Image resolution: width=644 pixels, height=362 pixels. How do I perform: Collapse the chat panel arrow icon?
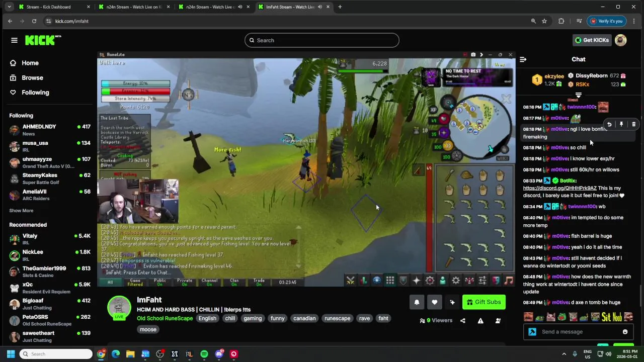tap(523, 59)
